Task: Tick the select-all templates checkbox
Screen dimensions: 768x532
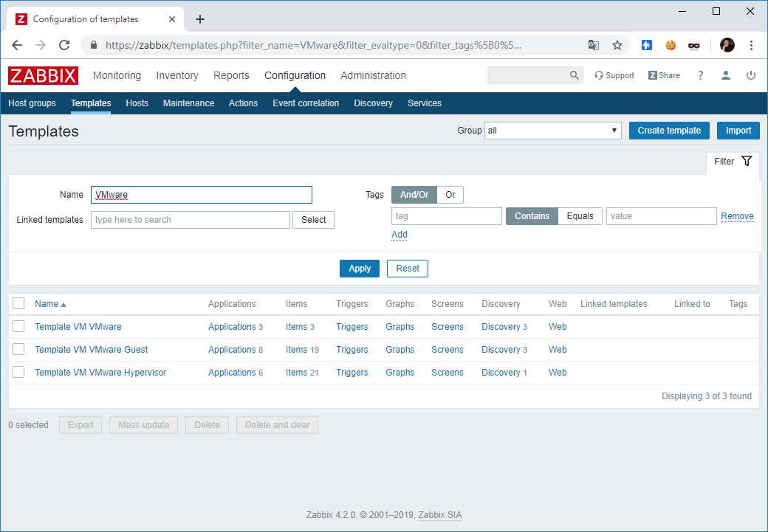Action: (x=18, y=303)
